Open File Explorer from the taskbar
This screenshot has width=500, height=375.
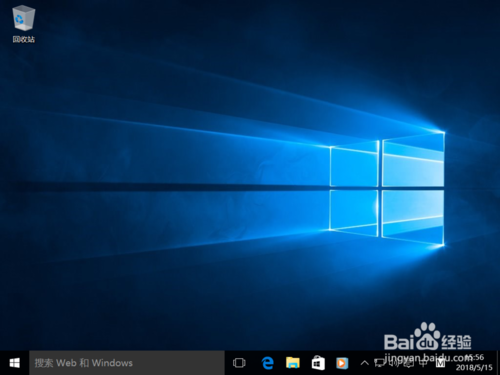pos(293,363)
